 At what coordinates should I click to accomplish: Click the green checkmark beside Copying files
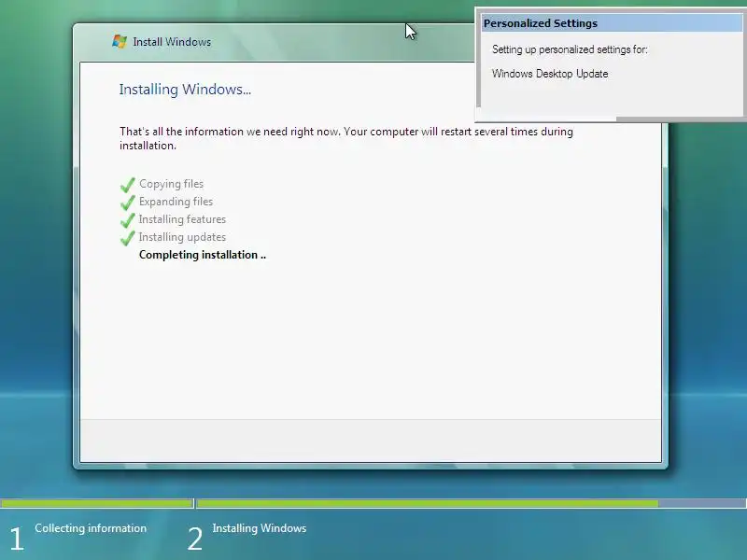(128, 184)
